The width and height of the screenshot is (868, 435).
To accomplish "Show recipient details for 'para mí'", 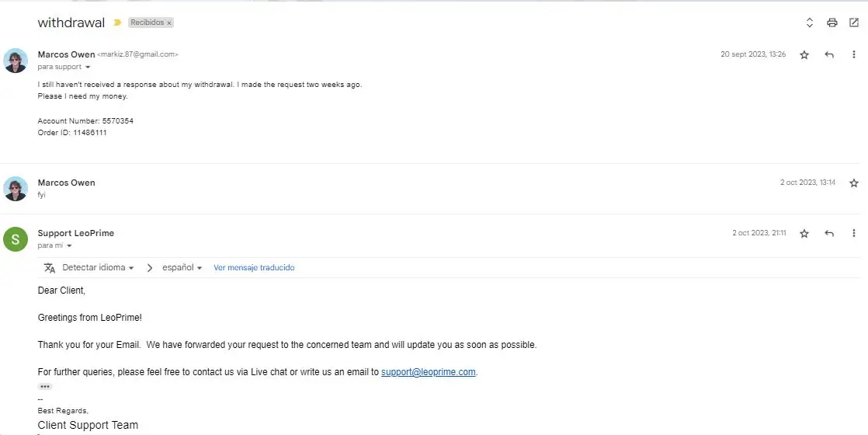I will (69, 246).
